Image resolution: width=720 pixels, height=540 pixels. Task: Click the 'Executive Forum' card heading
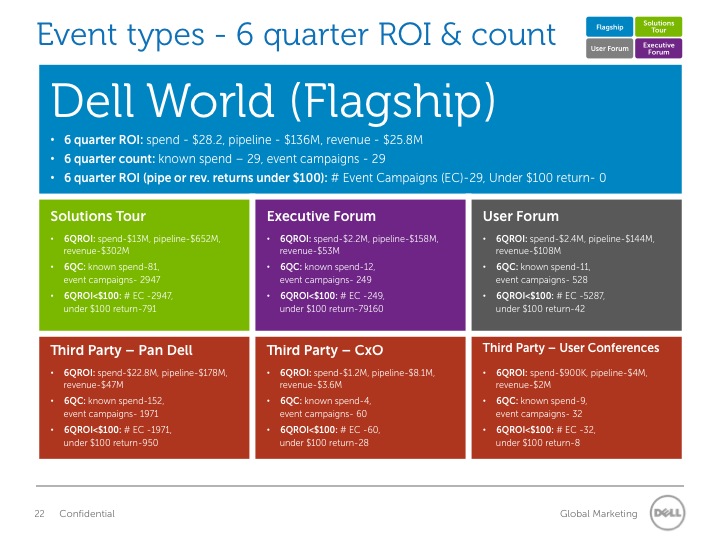point(321,216)
